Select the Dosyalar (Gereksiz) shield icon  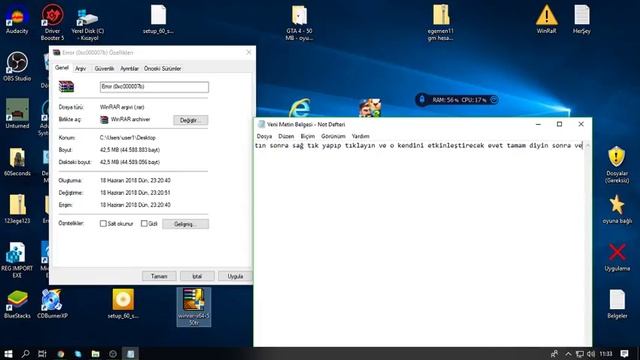pos(617,164)
